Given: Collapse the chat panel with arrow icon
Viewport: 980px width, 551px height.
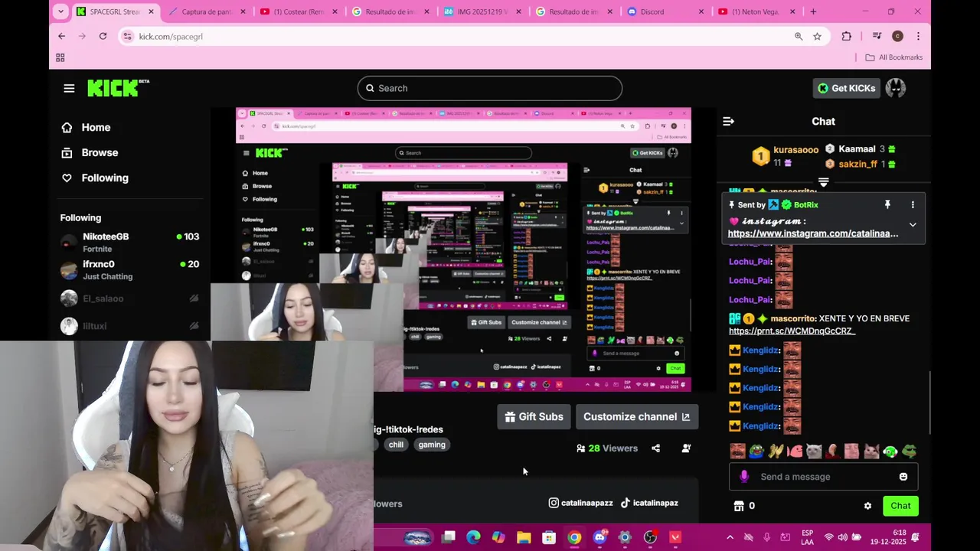Looking at the screenshot, I should [x=728, y=121].
